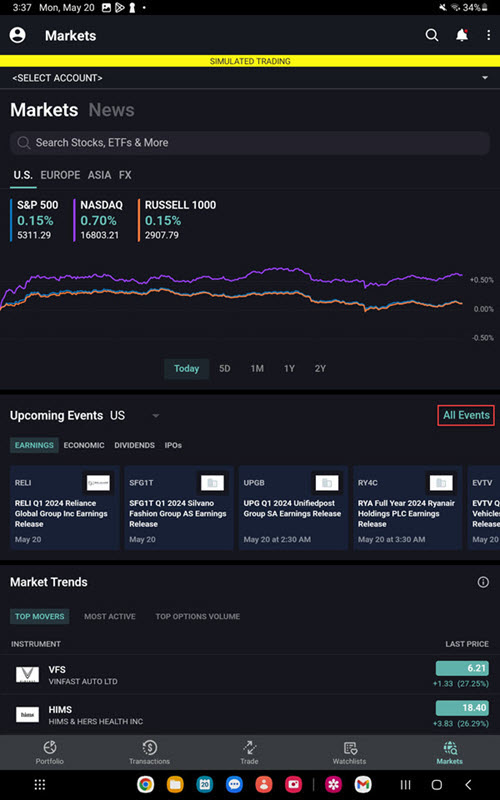This screenshot has height=800, width=500.
Task: Tap the RUSSELL 1000 index tile
Action: tap(177, 220)
